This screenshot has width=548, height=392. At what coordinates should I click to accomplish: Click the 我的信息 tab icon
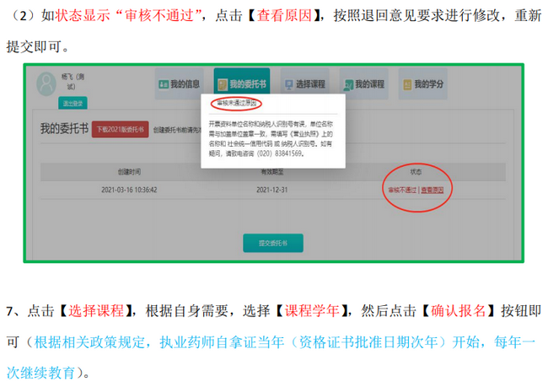coord(163,84)
